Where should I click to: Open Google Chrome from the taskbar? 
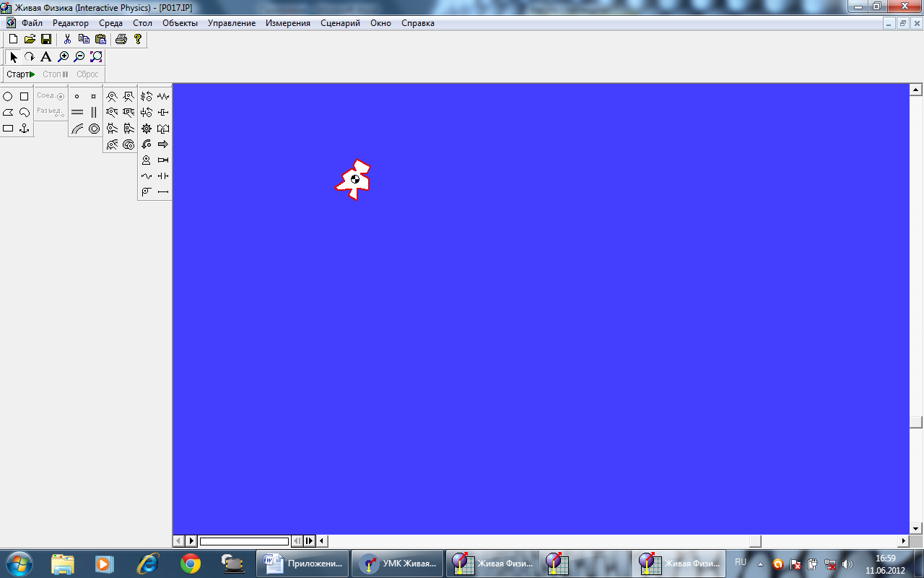[x=191, y=564]
